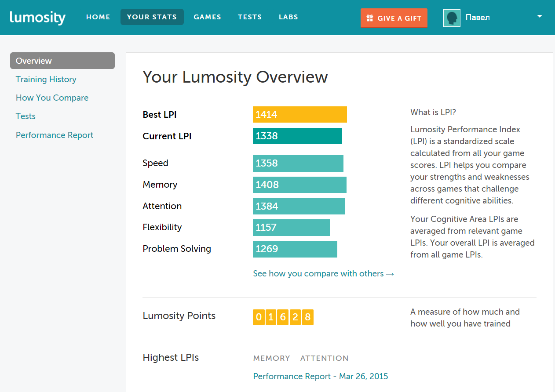Go to the Home nav item
This screenshot has height=392, width=555.
click(x=98, y=17)
